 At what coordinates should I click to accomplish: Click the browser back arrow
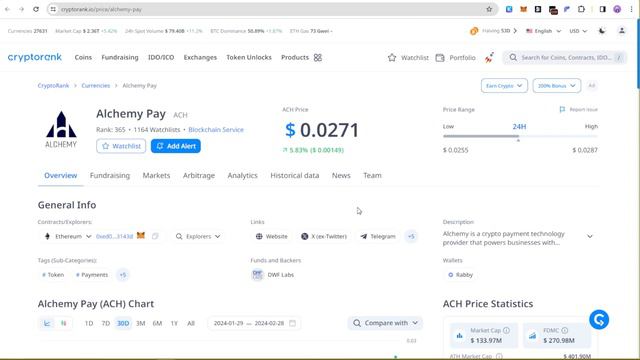click(x=7, y=9)
